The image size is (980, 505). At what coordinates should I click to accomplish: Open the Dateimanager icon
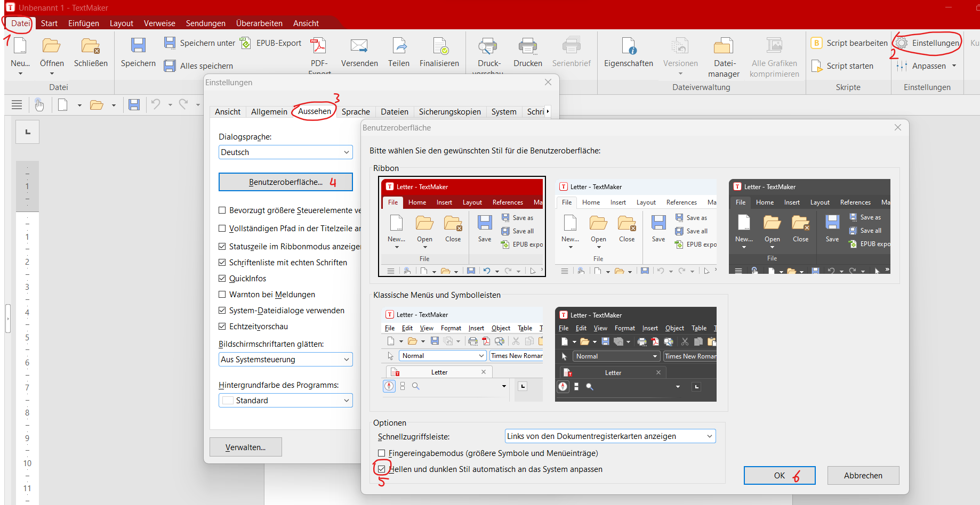pos(724,46)
